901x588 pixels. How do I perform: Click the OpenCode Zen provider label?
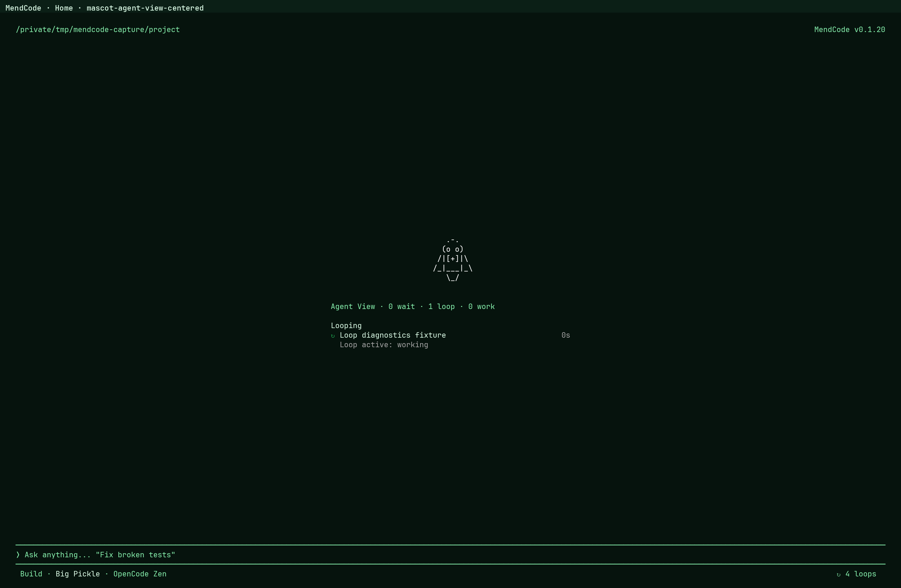coord(140,574)
